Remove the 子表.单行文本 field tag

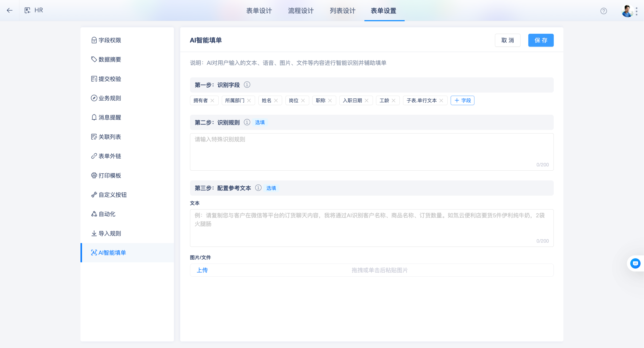tap(441, 101)
